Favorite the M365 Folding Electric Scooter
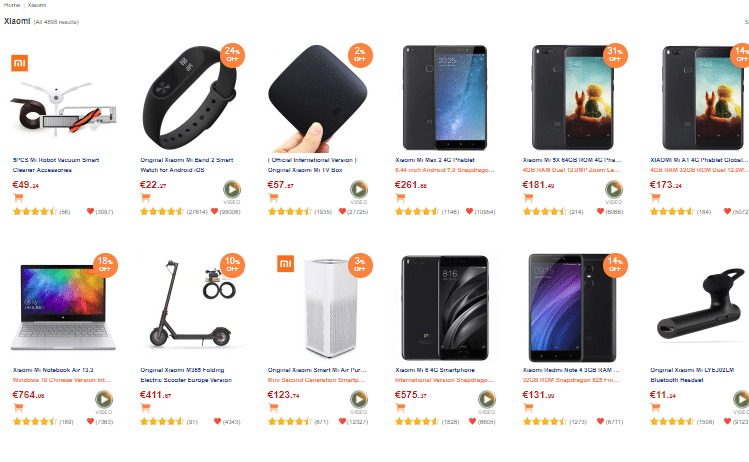The width and height of the screenshot is (749, 462). tap(217, 421)
